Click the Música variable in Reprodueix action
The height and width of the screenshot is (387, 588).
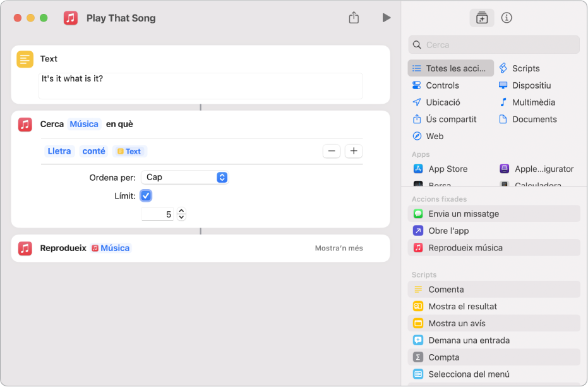111,248
